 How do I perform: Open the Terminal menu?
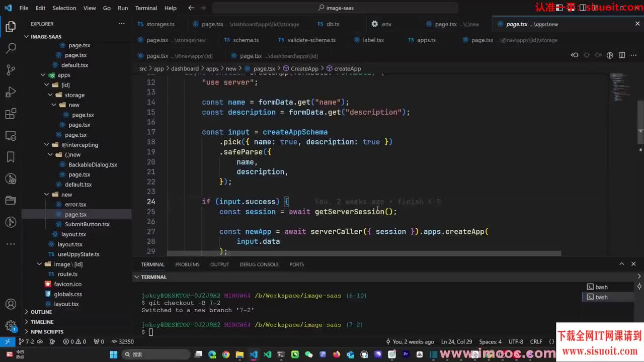click(146, 8)
